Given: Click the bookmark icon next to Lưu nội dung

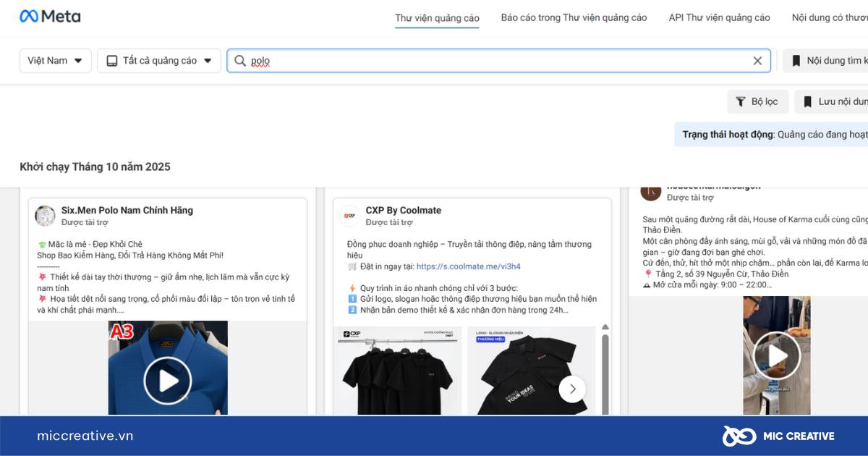Looking at the screenshot, I should [x=807, y=101].
